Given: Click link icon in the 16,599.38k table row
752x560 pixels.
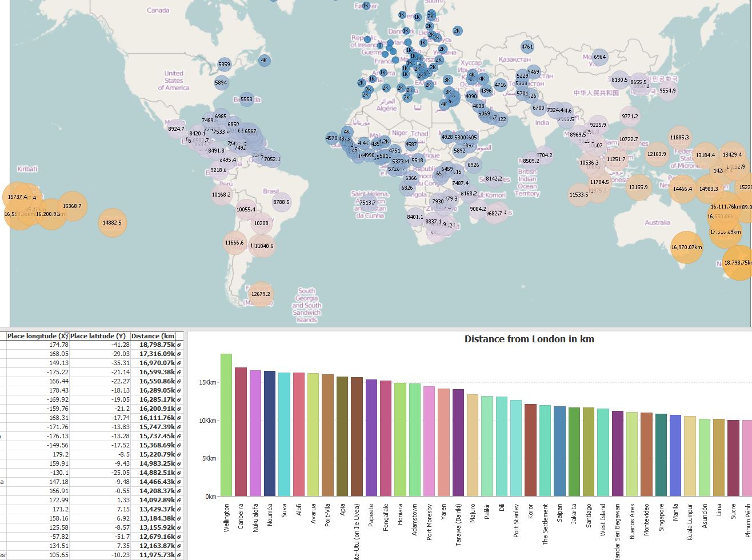Looking at the screenshot, I should point(179,373).
